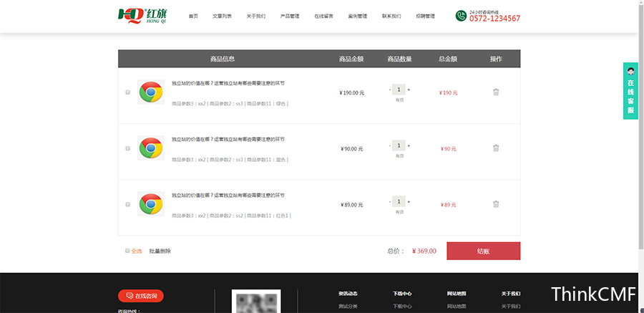Viewport: 644px width, 313px height.
Task: Open the Chrome product image of 蓝色 item
Action: (151, 148)
